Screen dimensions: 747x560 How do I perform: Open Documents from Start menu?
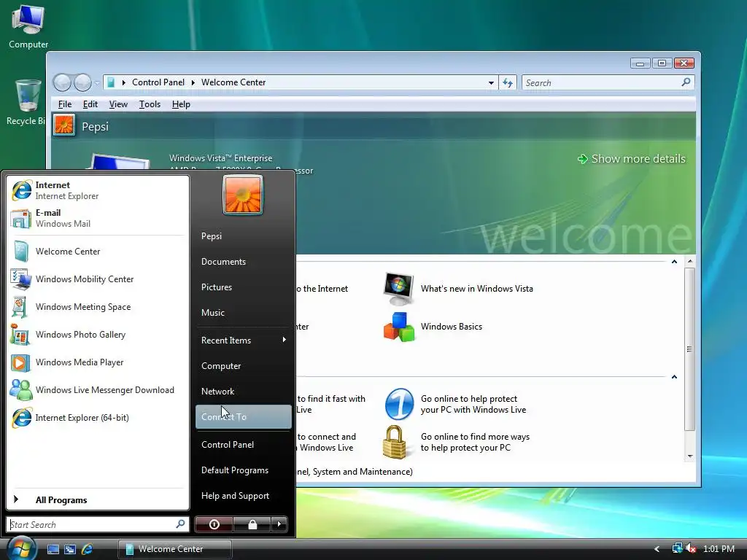tap(244, 262)
